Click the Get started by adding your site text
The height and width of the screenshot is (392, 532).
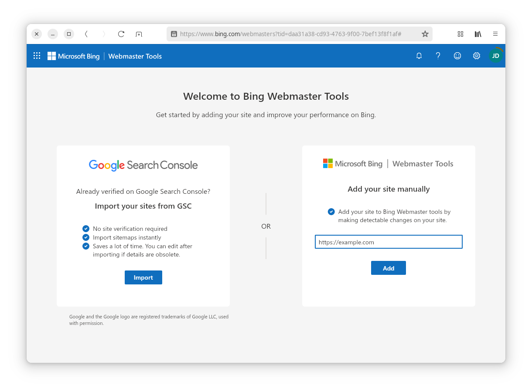266,115
